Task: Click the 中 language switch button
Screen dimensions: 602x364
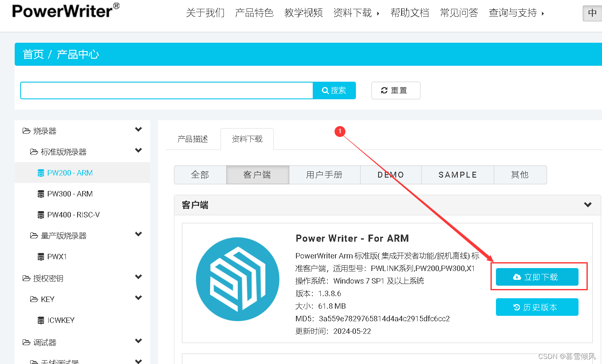Action: click(592, 13)
